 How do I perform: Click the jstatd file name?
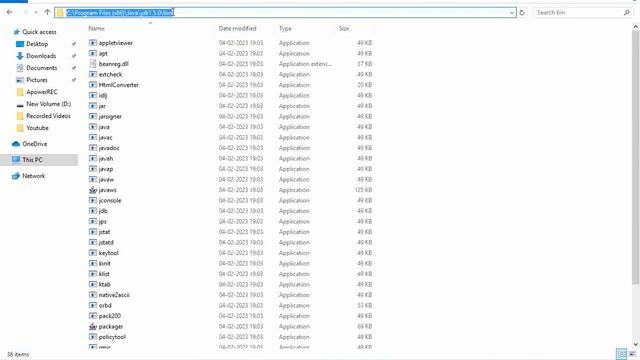106,242
